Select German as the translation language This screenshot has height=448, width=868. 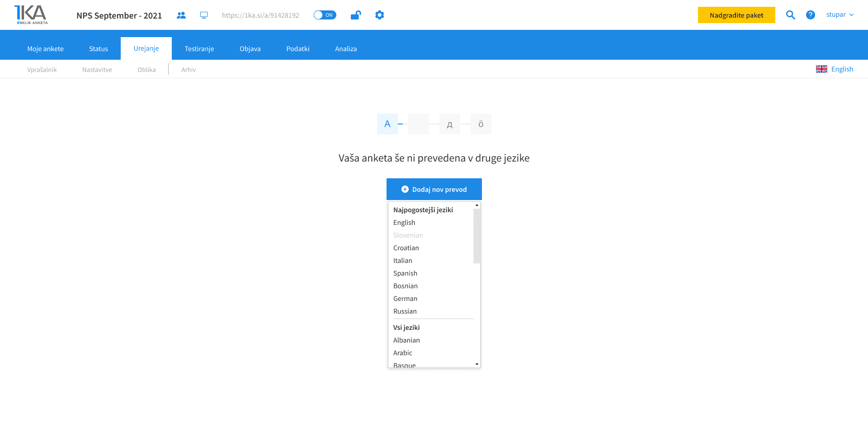(405, 298)
